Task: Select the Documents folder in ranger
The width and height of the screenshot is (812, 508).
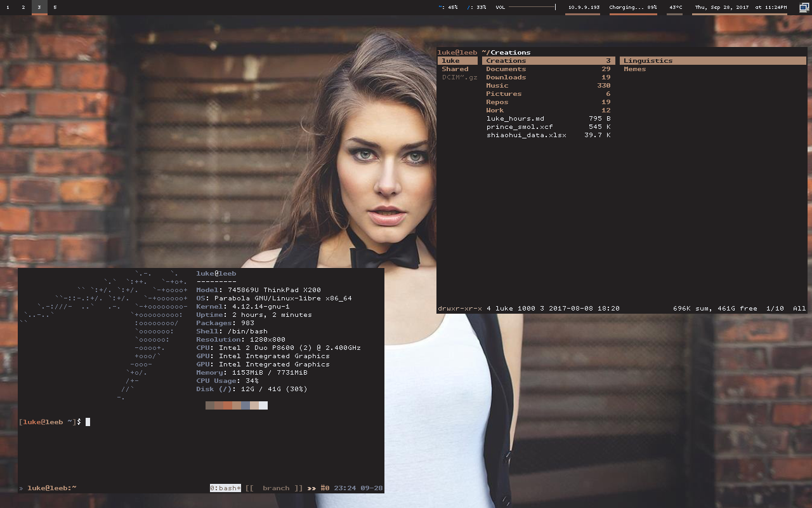Action: [x=506, y=69]
